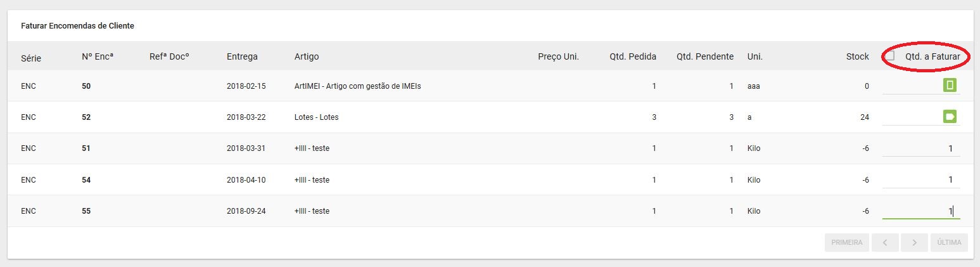This screenshot has width=980, height=267.
Task: Open the IMEI icon for order 50
Action: [949, 85]
